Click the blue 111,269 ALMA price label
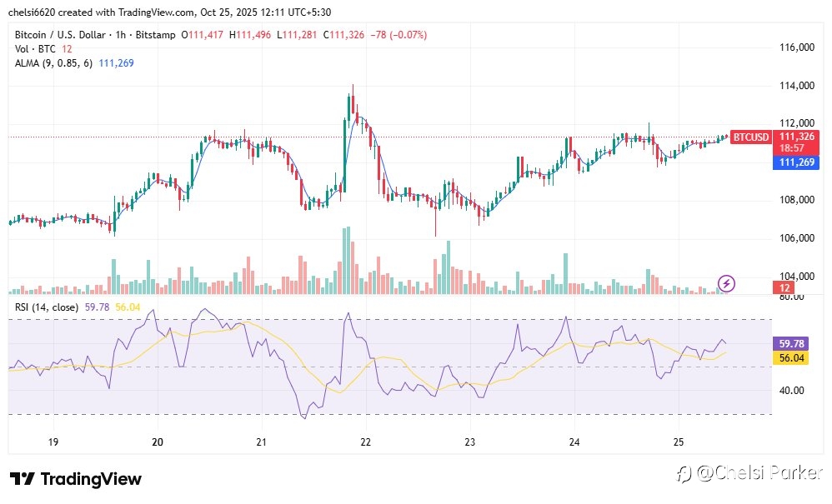Viewport: 832px width, 504px height. click(x=796, y=162)
